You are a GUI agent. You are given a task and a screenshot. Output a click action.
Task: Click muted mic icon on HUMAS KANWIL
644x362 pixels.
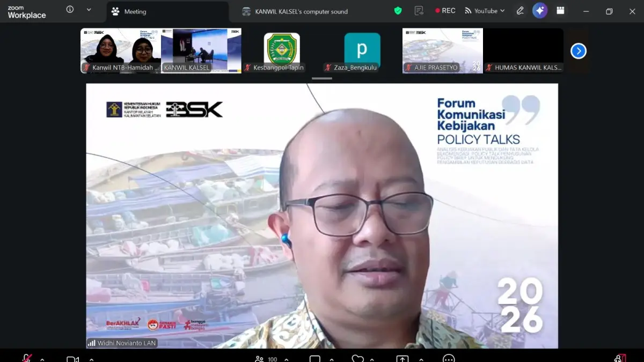pyautogui.click(x=489, y=68)
